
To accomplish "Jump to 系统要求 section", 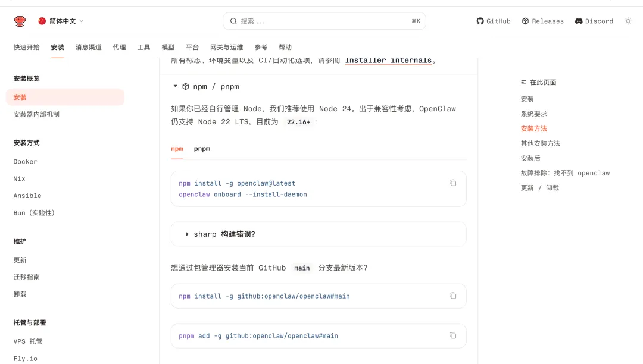I will click(x=534, y=114).
